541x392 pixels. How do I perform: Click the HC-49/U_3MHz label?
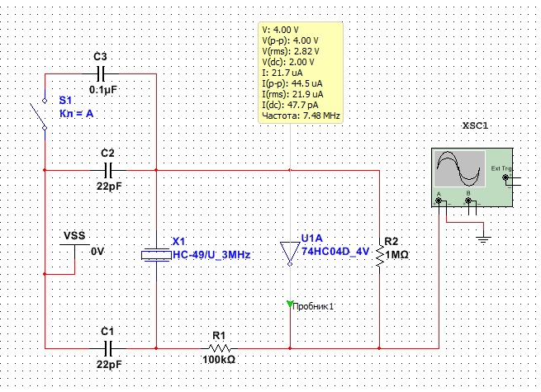pos(211,255)
